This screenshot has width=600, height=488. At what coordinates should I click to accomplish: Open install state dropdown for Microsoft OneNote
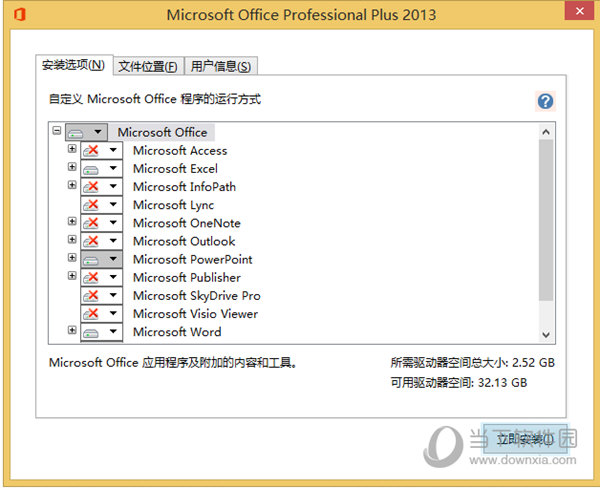[101, 223]
